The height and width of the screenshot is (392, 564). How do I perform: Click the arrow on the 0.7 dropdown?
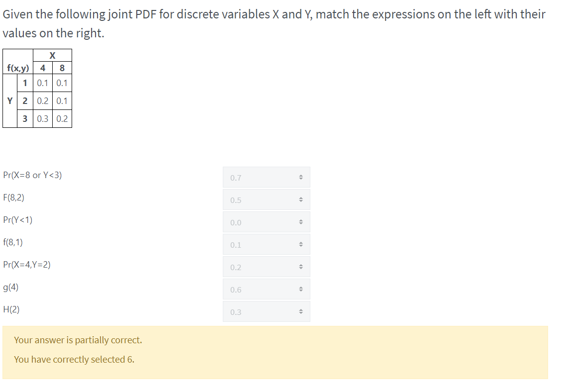(301, 177)
